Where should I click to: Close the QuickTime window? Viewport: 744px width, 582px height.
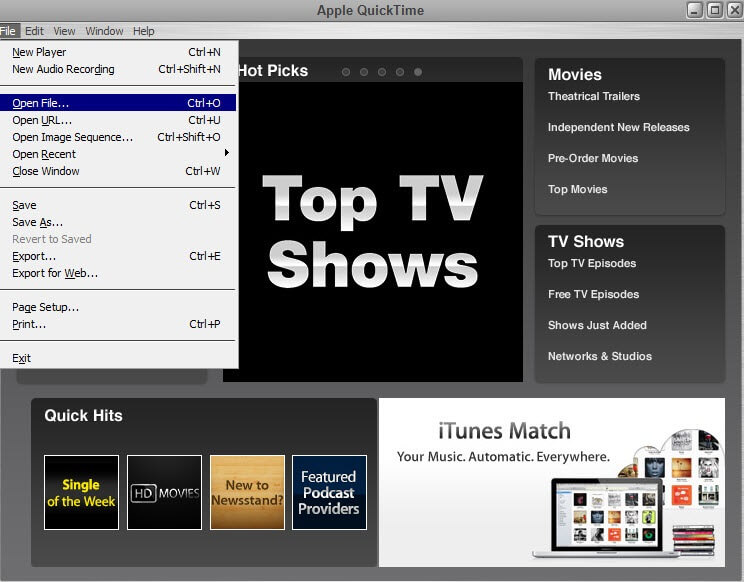click(x=735, y=10)
